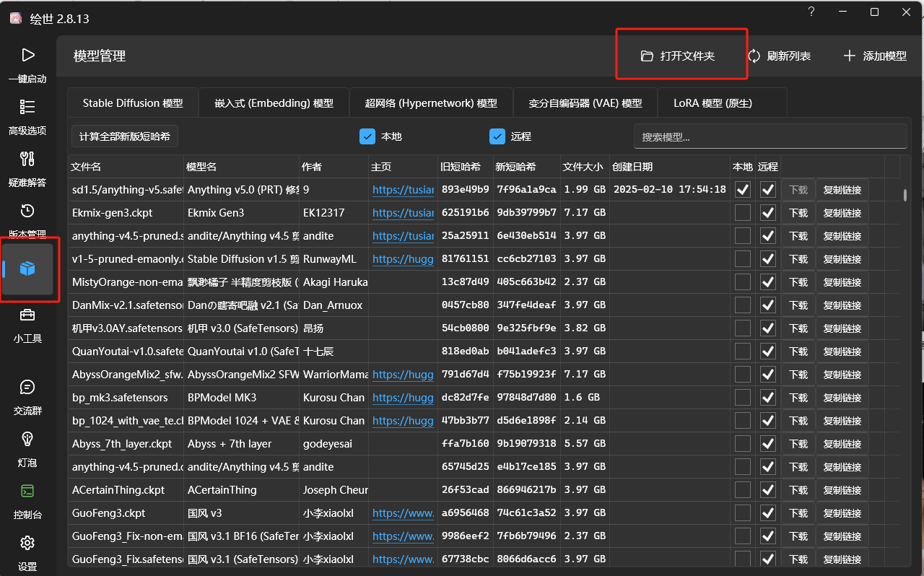Toggle 本地 checkbox for bp_mk3.safetensors row

[x=743, y=398]
